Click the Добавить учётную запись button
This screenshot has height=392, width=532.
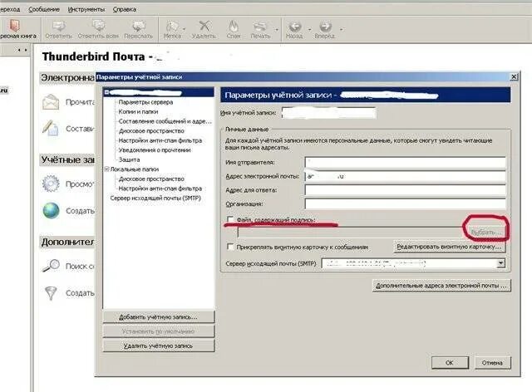click(159, 317)
